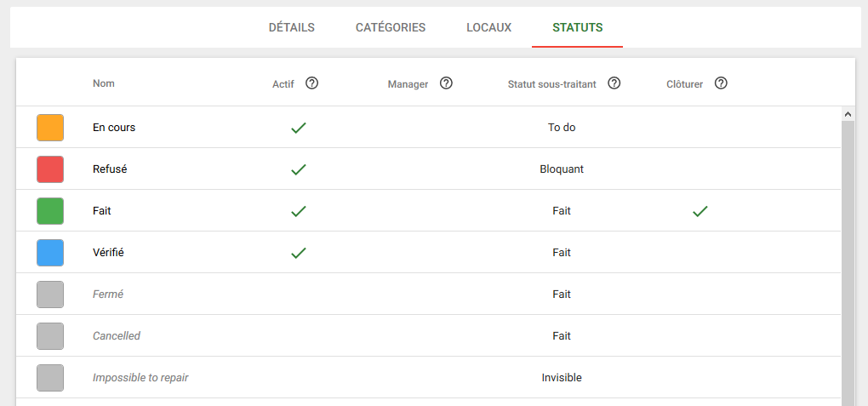Screen dimensions: 868x406
Task: Click the Invisible subcontractor status cell
Action: tap(562, 378)
